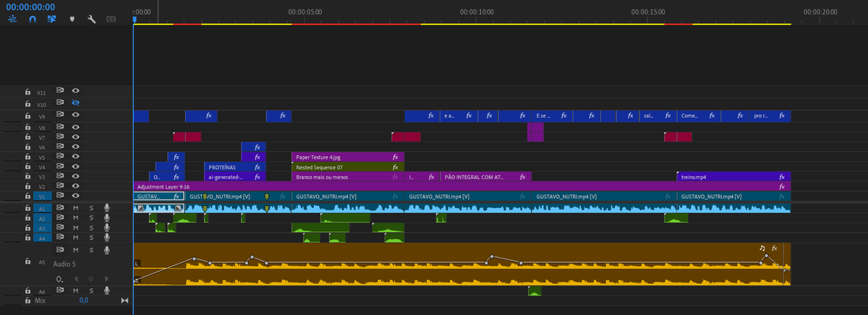Toggle the insert sequence as nest icon
868x315 pixels.
click(12, 20)
